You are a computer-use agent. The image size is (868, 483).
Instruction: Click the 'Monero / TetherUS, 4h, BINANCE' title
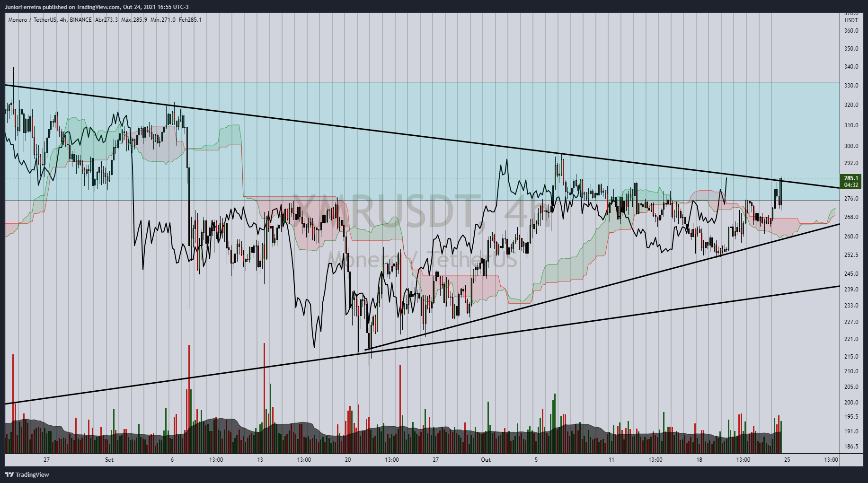click(x=50, y=20)
